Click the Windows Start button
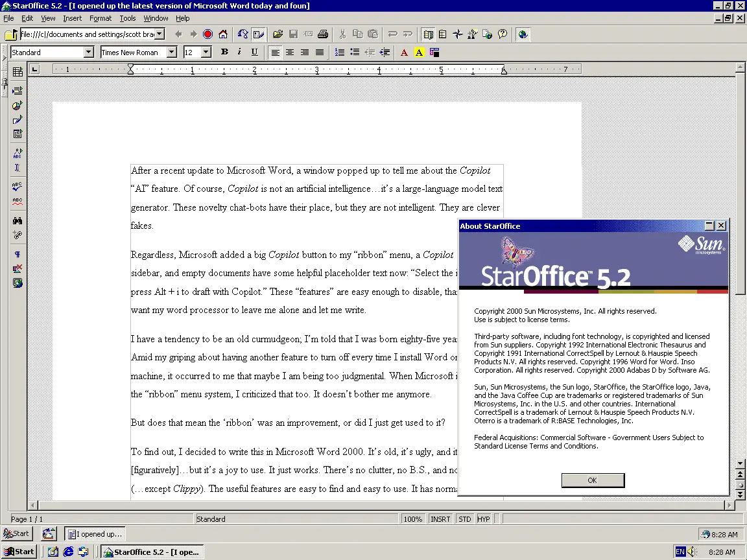Screen dimensions: 747x560 coord(19,552)
